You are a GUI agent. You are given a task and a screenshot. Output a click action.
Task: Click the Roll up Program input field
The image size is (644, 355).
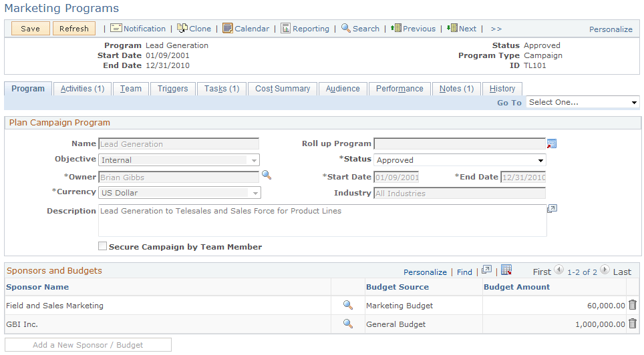(x=460, y=144)
